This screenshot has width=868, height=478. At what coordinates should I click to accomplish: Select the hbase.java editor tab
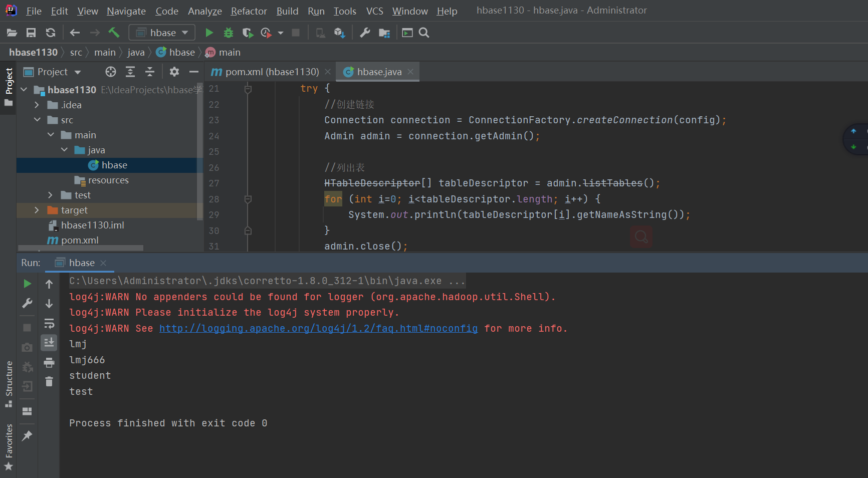[378, 72]
